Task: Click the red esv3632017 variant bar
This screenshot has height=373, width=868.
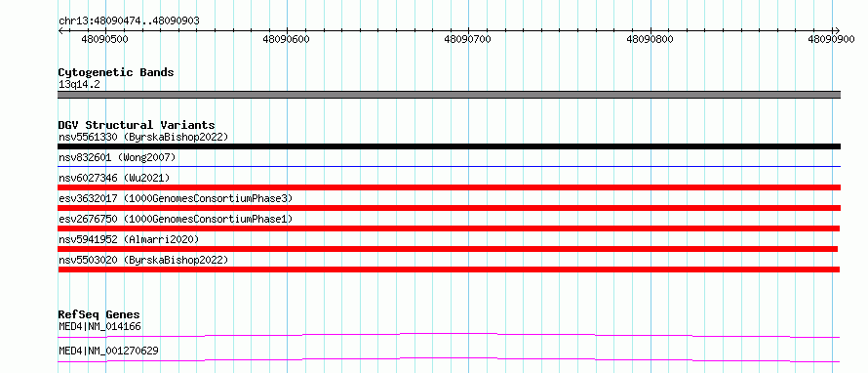Action: click(x=450, y=208)
